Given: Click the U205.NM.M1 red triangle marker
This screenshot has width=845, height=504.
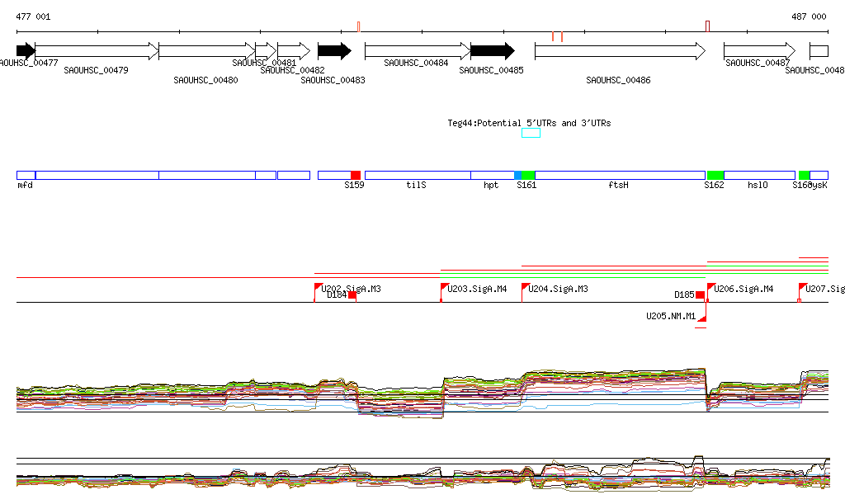Looking at the screenshot, I should (x=703, y=318).
